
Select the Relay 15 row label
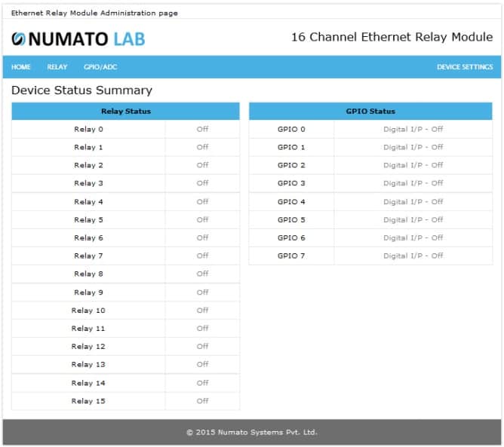88,401
